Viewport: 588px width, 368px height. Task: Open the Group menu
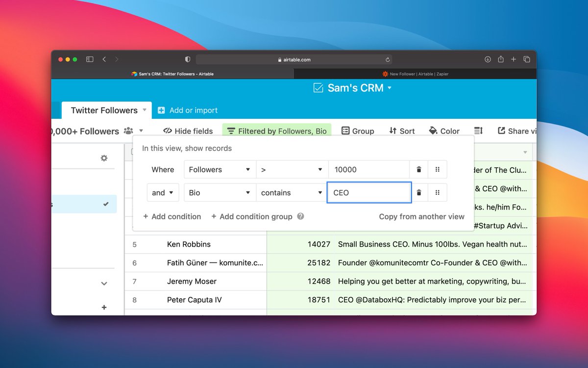point(358,131)
